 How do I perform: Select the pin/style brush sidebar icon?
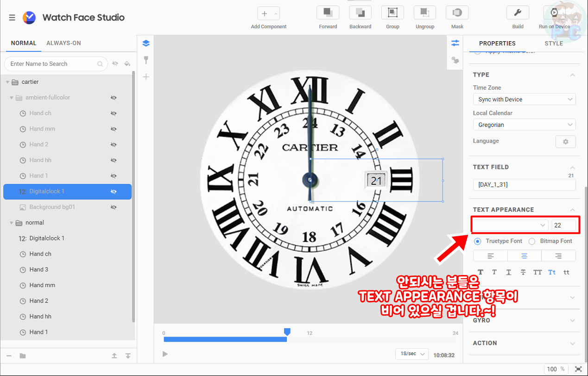tap(146, 60)
